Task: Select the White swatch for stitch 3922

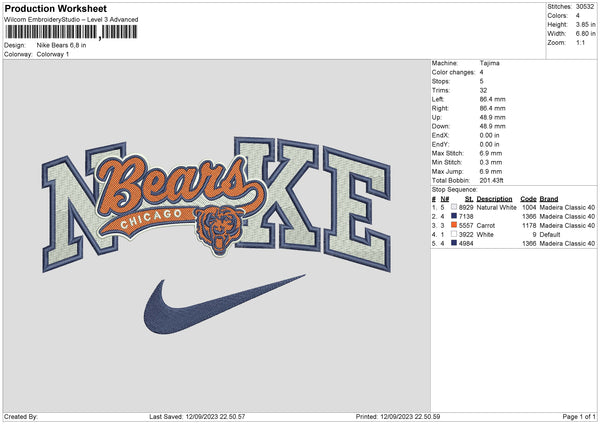Action: click(454, 234)
